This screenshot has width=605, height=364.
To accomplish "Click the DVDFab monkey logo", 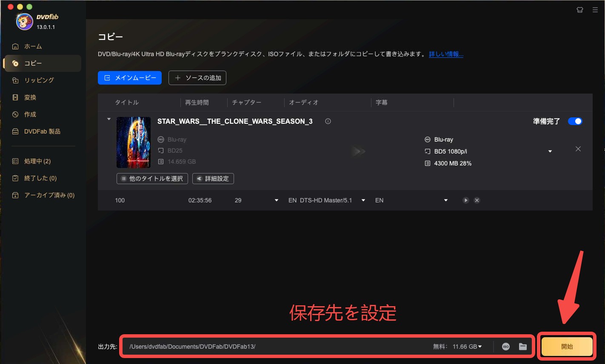I will [24, 22].
